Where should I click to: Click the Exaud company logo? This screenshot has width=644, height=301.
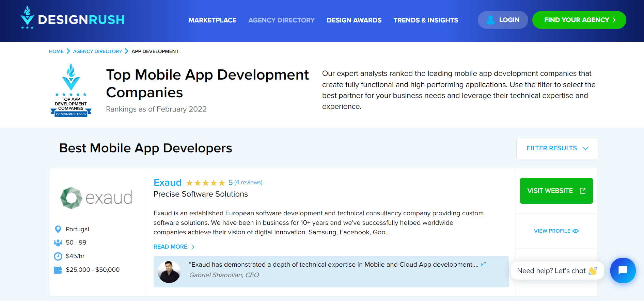(x=96, y=197)
